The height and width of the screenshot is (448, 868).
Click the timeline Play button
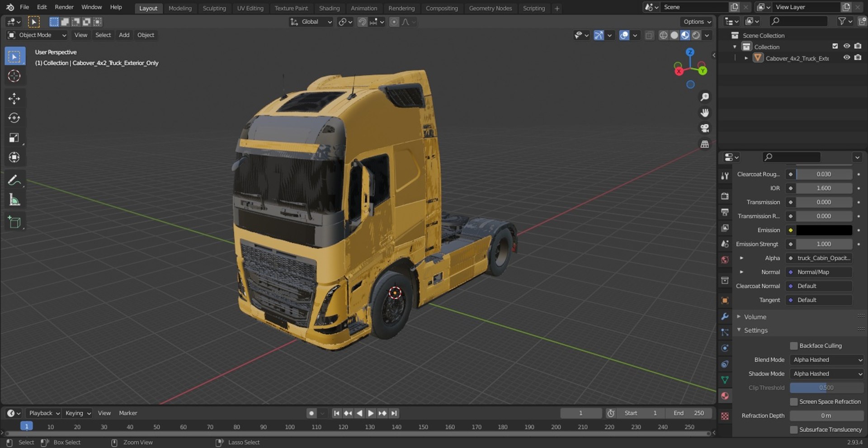[x=371, y=413]
